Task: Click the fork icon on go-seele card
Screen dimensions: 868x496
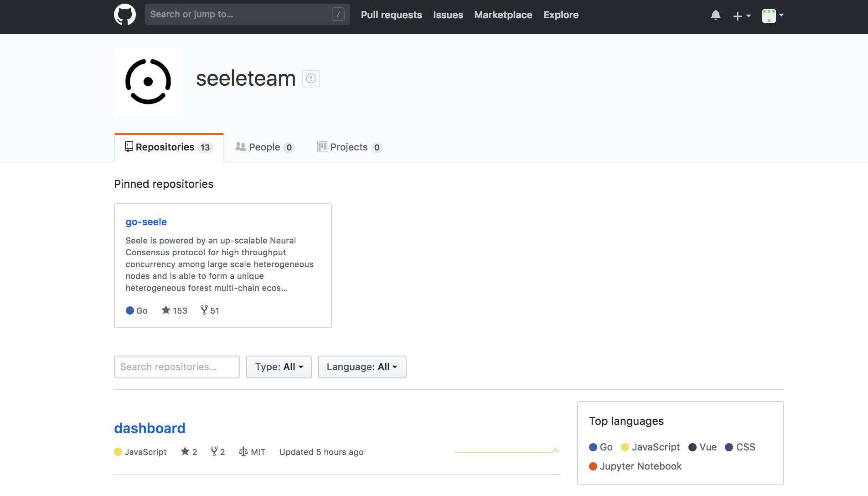Action: coord(204,310)
